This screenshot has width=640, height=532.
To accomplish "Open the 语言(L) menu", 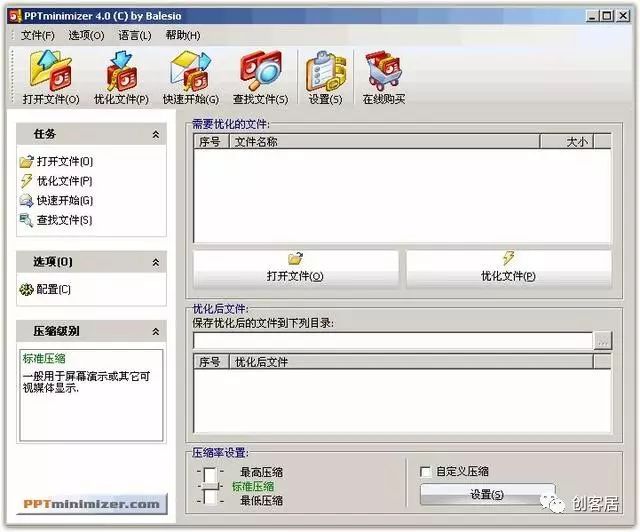I will (x=135, y=36).
